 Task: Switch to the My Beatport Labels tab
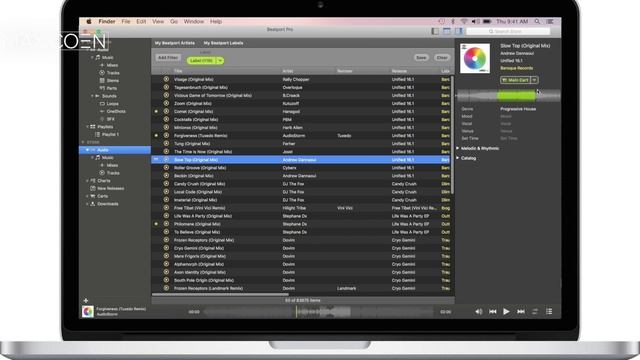(223, 43)
